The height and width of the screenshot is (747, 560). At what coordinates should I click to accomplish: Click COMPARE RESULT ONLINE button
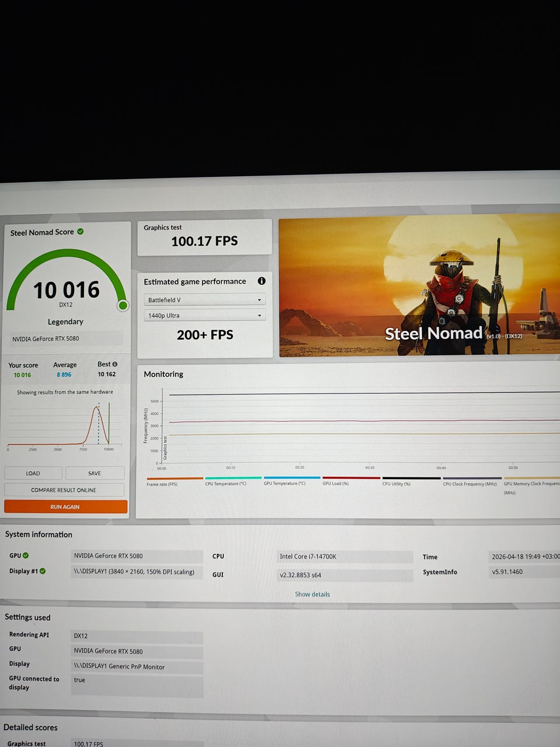(64, 490)
